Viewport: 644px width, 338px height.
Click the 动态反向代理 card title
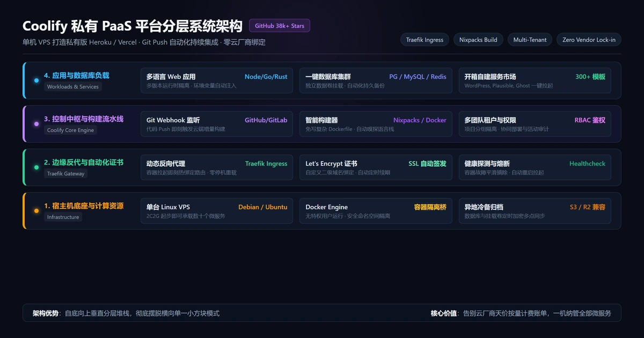point(166,164)
